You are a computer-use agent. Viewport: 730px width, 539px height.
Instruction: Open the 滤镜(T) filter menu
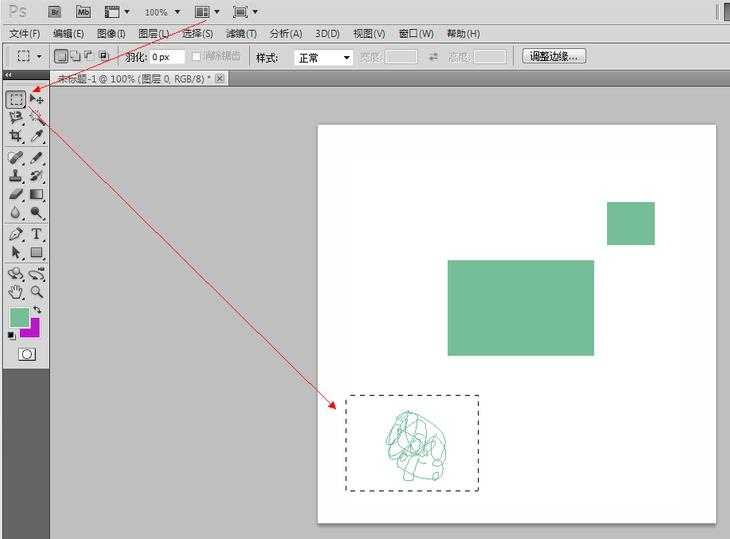pos(241,34)
